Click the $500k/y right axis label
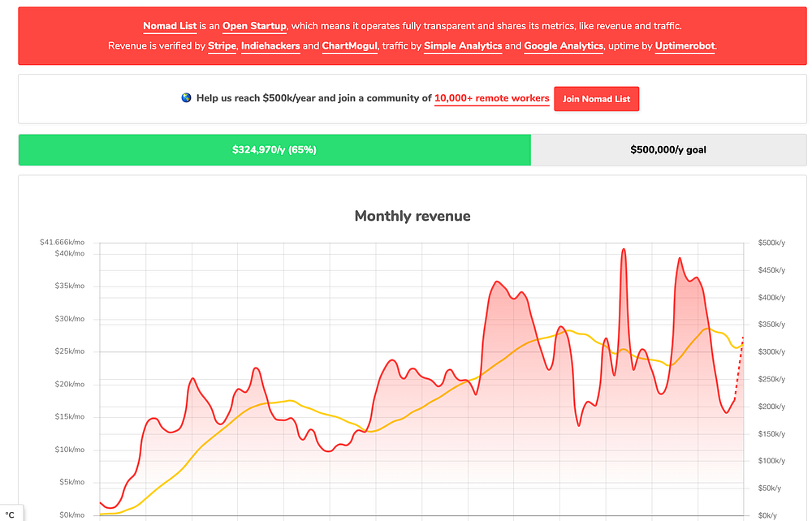 tap(771, 243)
